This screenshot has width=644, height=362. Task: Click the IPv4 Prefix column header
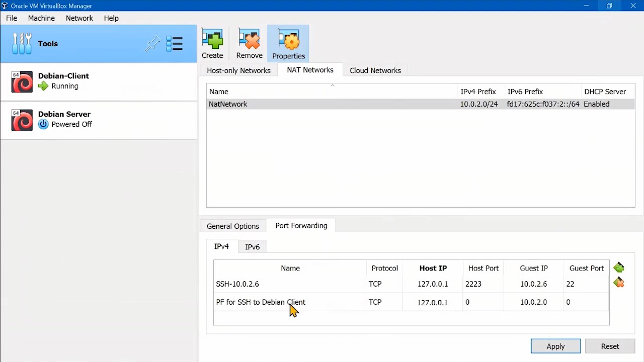pos(478,92)
